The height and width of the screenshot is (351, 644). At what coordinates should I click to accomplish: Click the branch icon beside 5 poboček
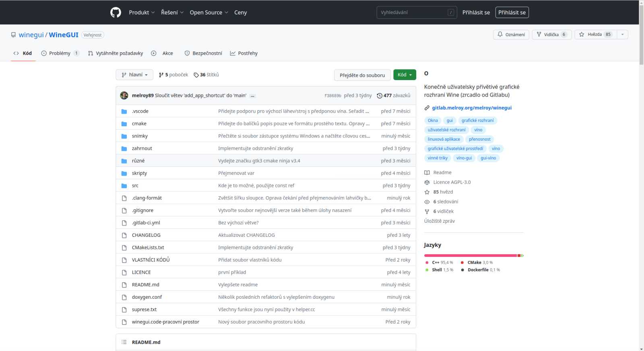161,75
